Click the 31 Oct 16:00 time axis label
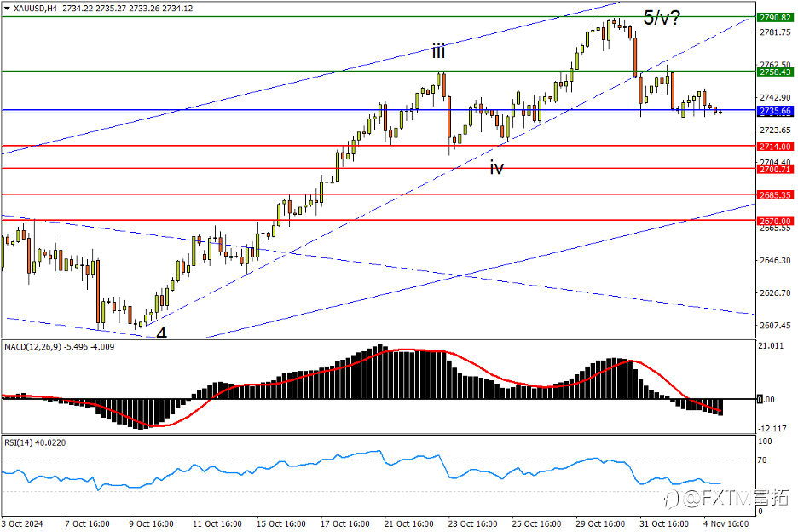This screenshot has height=532, width=798. (664, 523)
